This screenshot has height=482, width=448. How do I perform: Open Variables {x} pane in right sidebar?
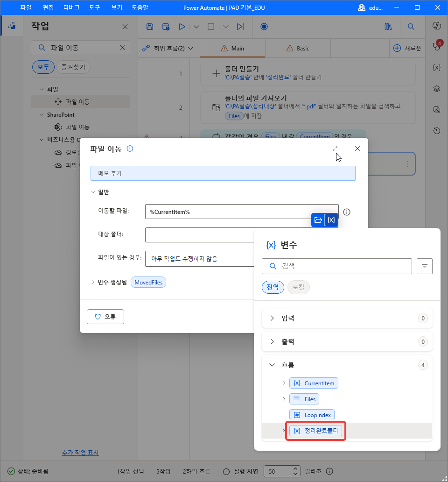coord(437,68)
